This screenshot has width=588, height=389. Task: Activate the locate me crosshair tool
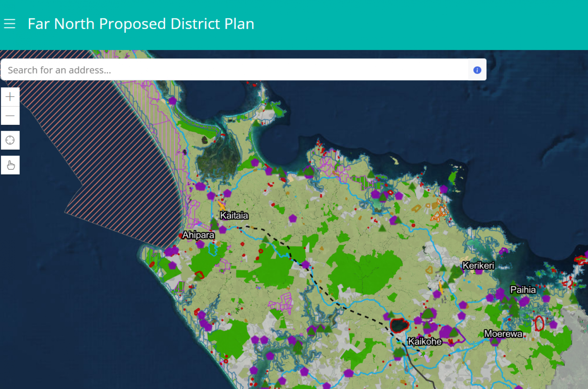tap(10, 140)
